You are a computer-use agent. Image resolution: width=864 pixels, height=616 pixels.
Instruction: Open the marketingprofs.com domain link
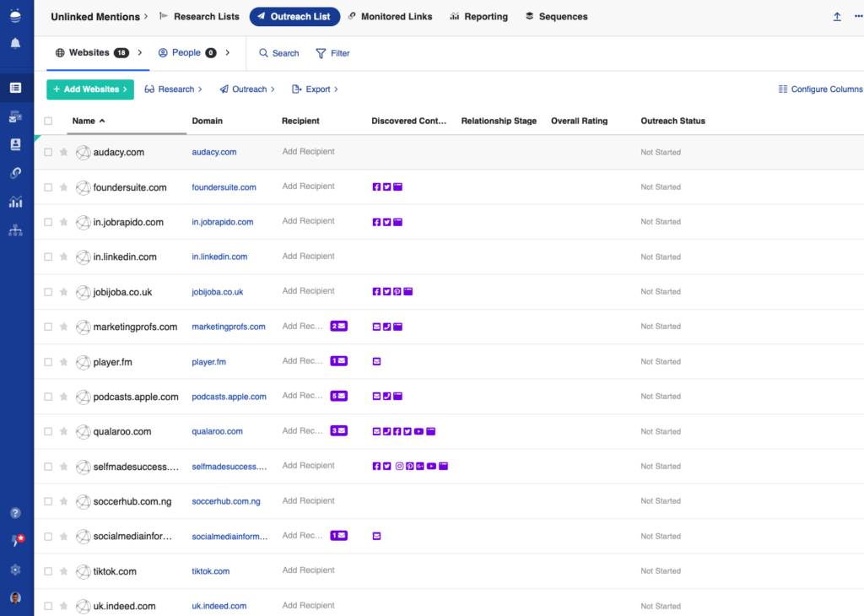click(228, 327)
